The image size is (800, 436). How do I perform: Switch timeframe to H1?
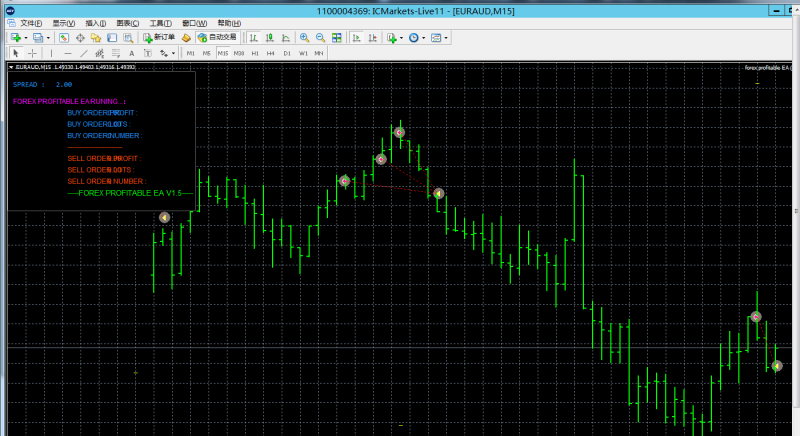(x=255, y=53)
